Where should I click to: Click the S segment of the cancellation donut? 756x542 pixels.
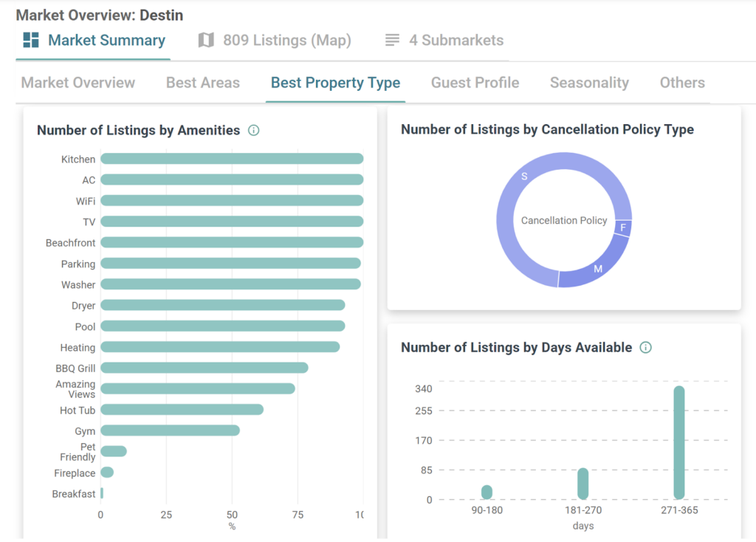click(x=524, y=176)
